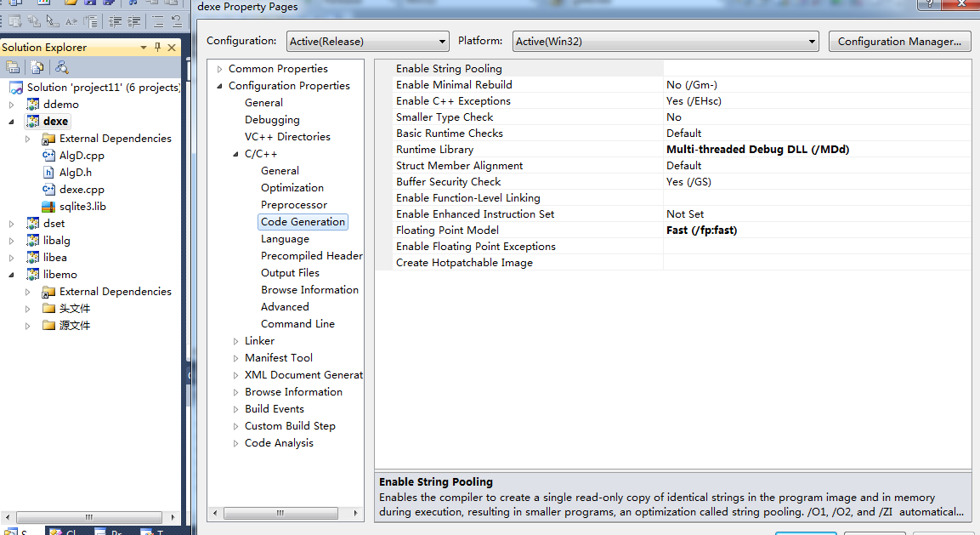The width and height of the screenshot is (980, 535).
Task: Click the Properties icon in Solution Explorer toolbar
Action: (13, 66)
